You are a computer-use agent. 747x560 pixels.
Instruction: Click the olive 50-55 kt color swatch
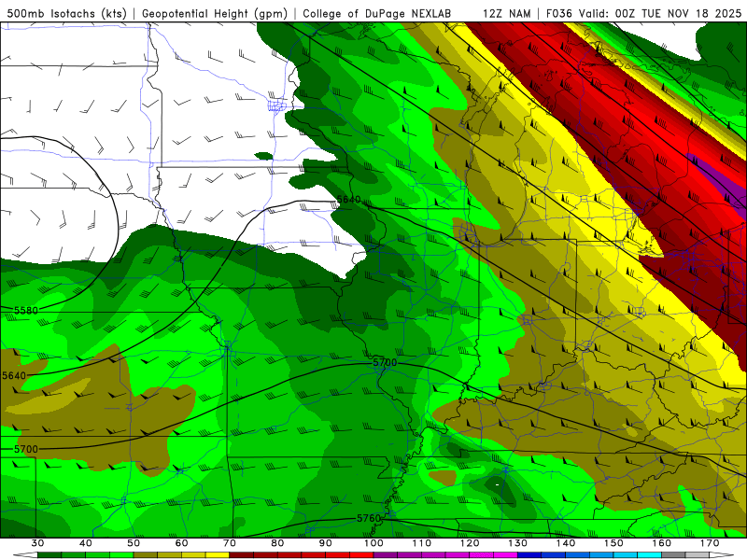146,553
